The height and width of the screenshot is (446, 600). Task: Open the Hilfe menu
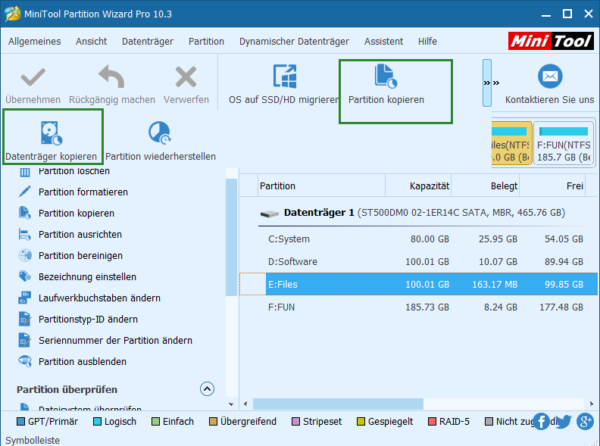[427, 41]
